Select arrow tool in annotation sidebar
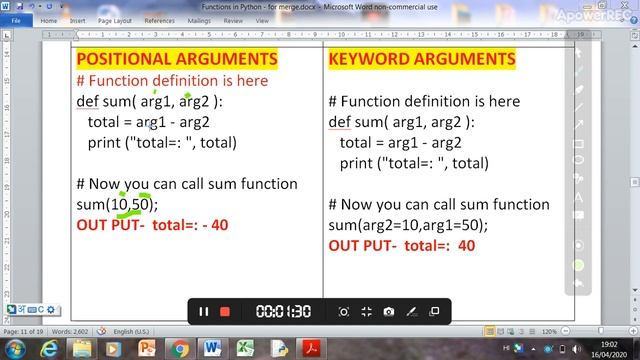The width and height of the screenshot is (640, 360). (578, 125)
